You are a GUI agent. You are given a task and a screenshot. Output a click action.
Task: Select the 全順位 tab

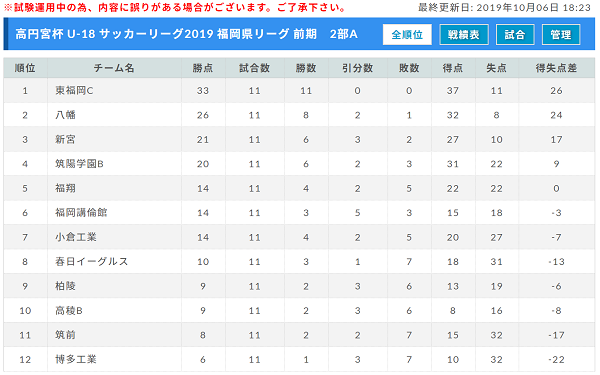(x=407, y=34)
